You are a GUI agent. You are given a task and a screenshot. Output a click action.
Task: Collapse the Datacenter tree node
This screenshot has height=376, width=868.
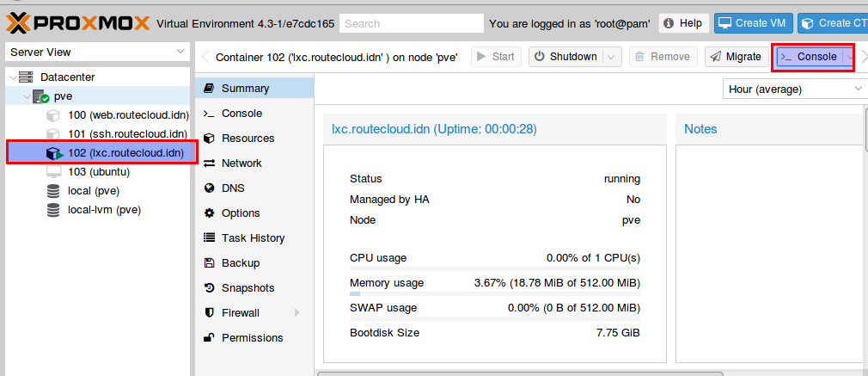(13, 77)
